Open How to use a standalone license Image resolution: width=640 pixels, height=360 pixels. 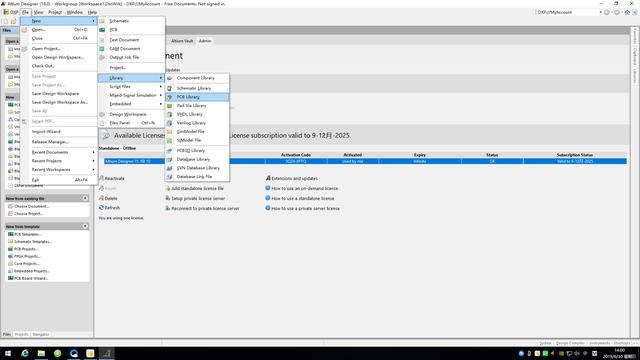pyautogui.click(x=303, y=198)
